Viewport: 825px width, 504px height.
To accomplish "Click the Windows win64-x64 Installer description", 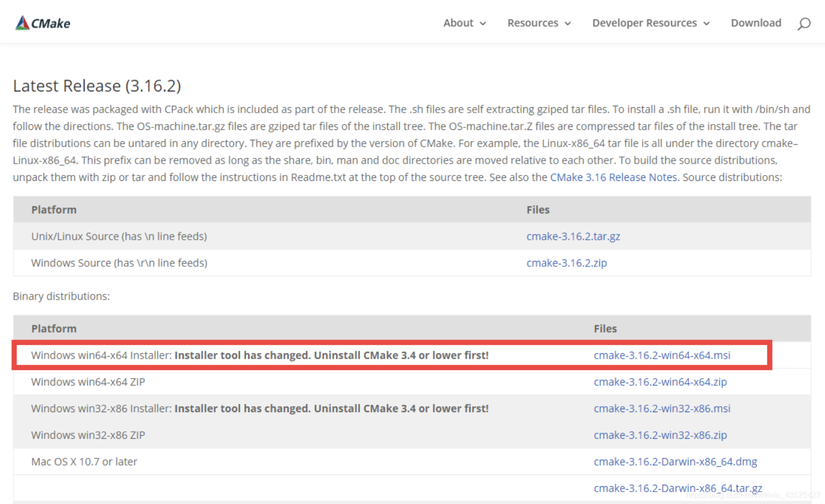I will click(260, 355).
